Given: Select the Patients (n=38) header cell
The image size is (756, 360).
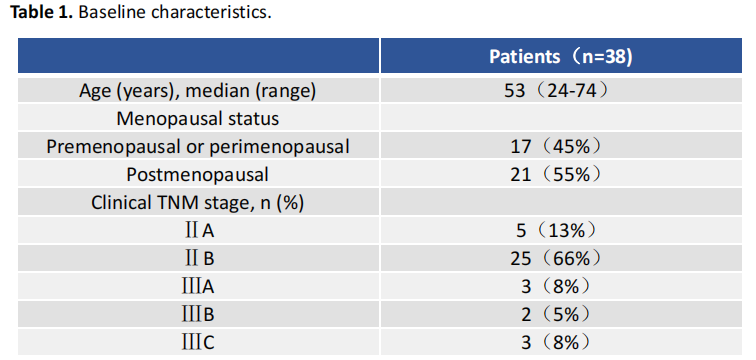Looking at the screenshot, I should click(561, 56).
